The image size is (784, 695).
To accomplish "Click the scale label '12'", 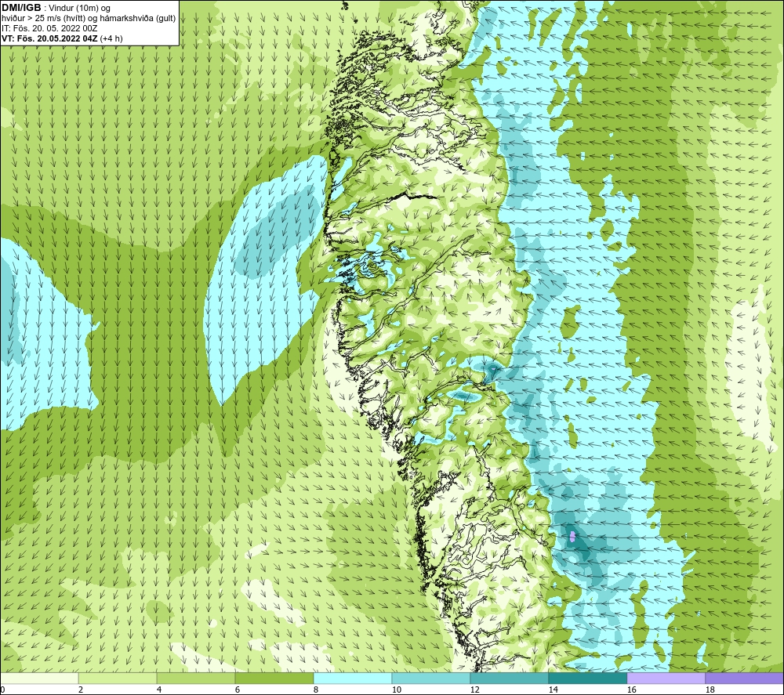I will (x=474, y=690).
